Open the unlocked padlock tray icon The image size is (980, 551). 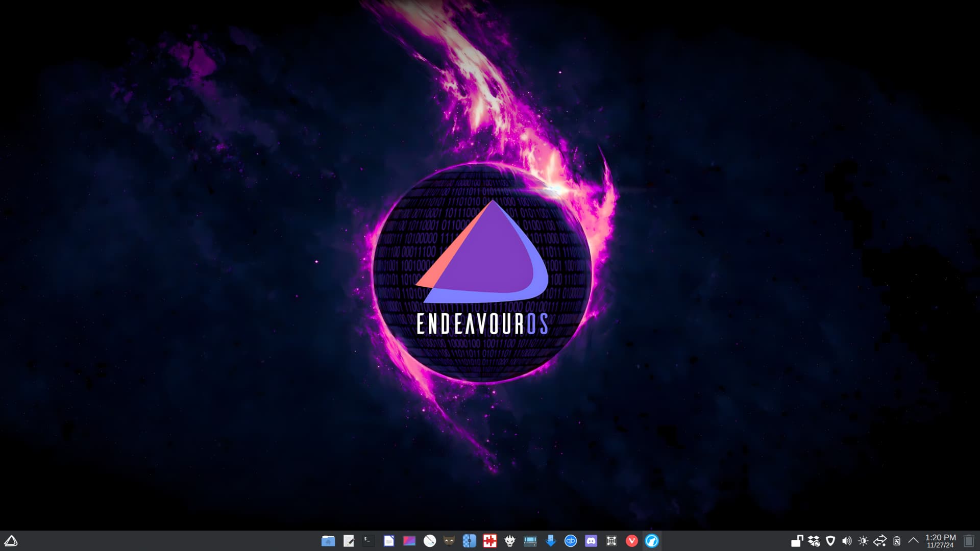coord(797,541)
